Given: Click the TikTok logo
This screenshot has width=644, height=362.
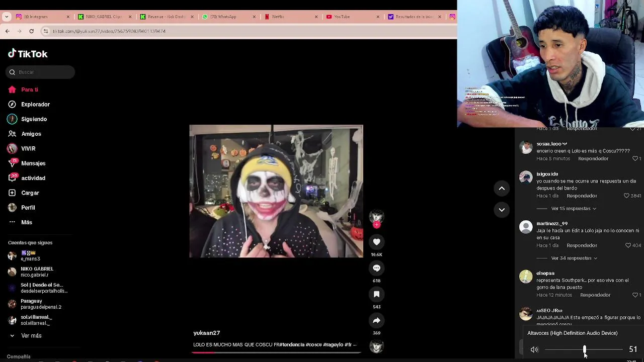Looking at the screenshot, I should (x=28, y=54).
